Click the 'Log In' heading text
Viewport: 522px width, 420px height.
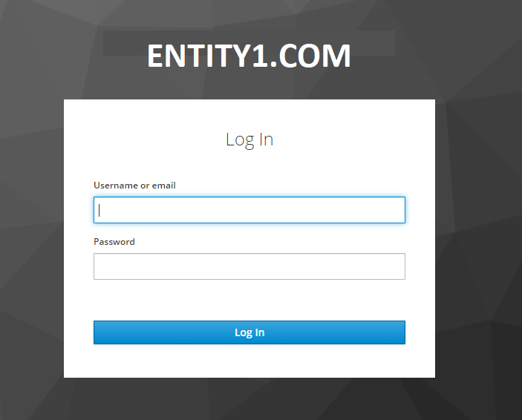249,140
